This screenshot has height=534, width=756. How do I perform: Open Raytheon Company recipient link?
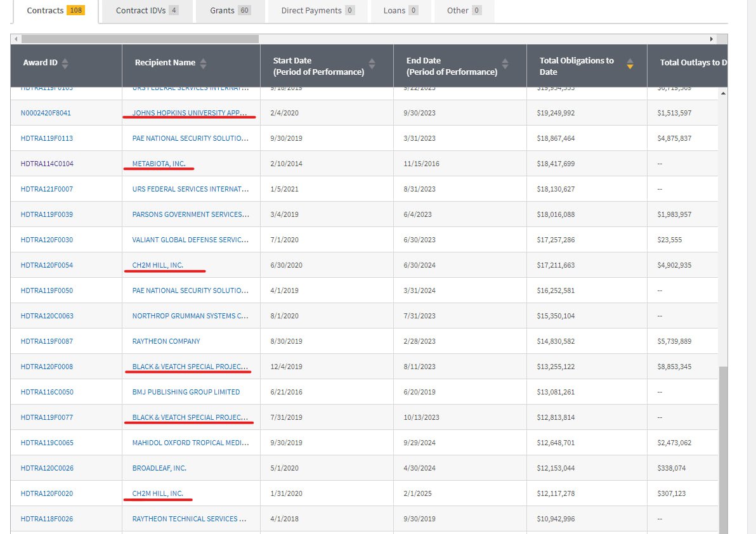point(166,341)
